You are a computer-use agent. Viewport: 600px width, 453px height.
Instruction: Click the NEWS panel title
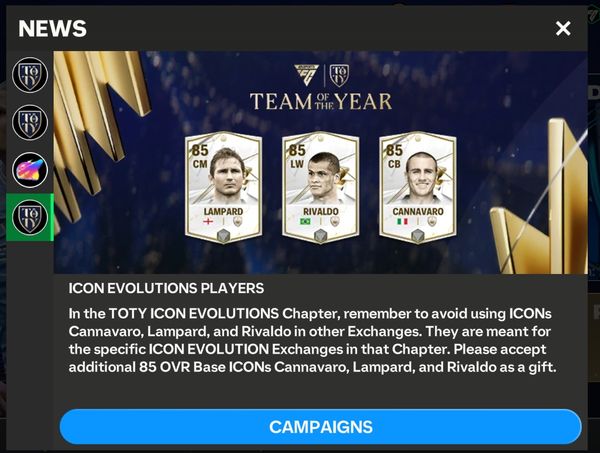52,28
